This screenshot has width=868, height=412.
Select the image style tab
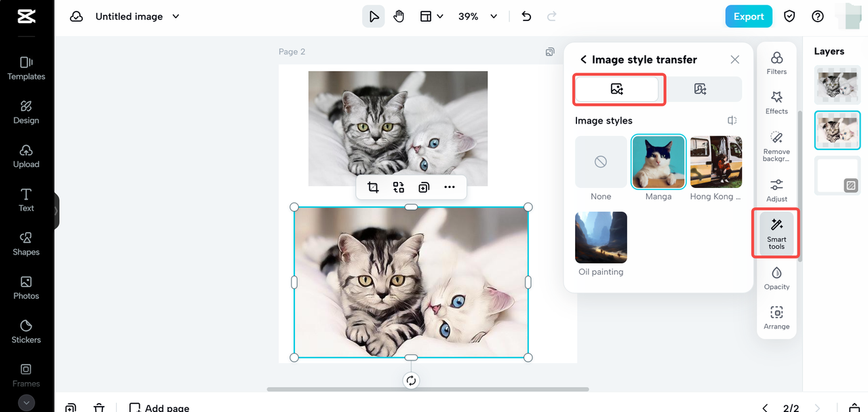(x=616, y=89)
